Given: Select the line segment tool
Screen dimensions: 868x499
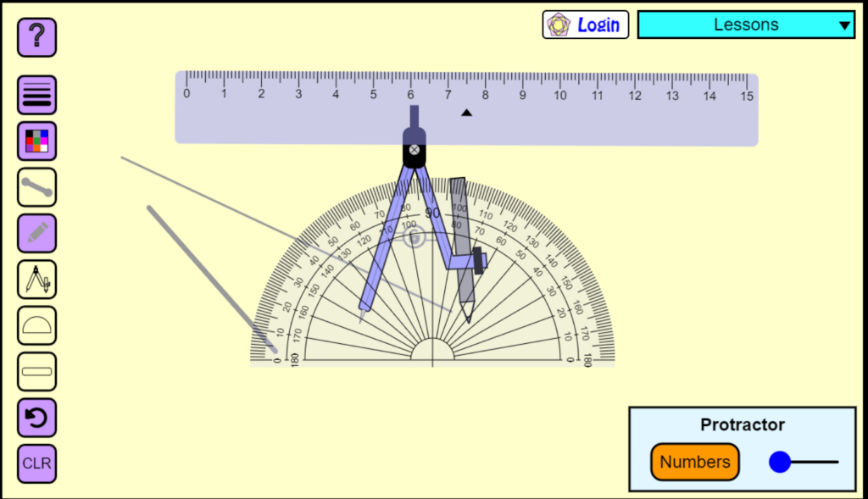Looking at the screenshot, I should (36, 186).
